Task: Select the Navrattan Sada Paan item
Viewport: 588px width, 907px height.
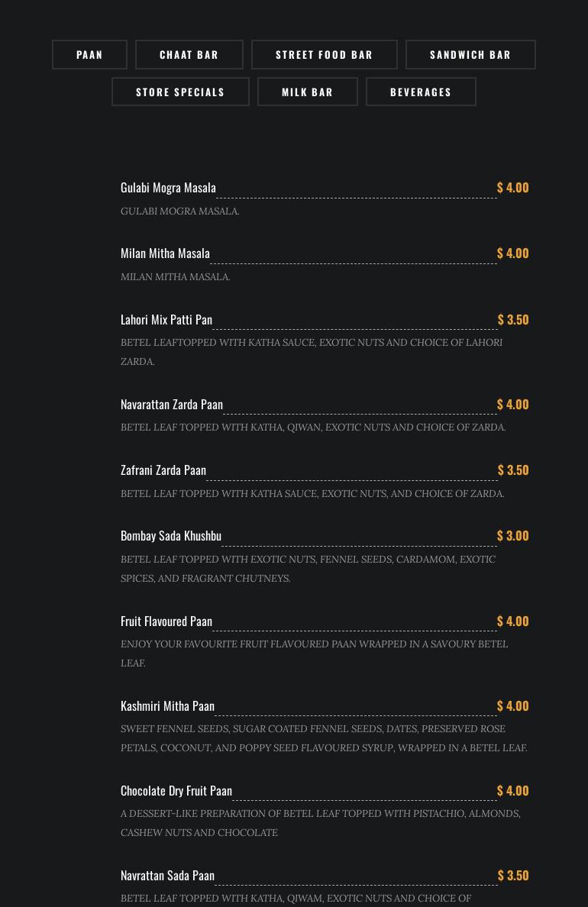Action: pos(167,876)
